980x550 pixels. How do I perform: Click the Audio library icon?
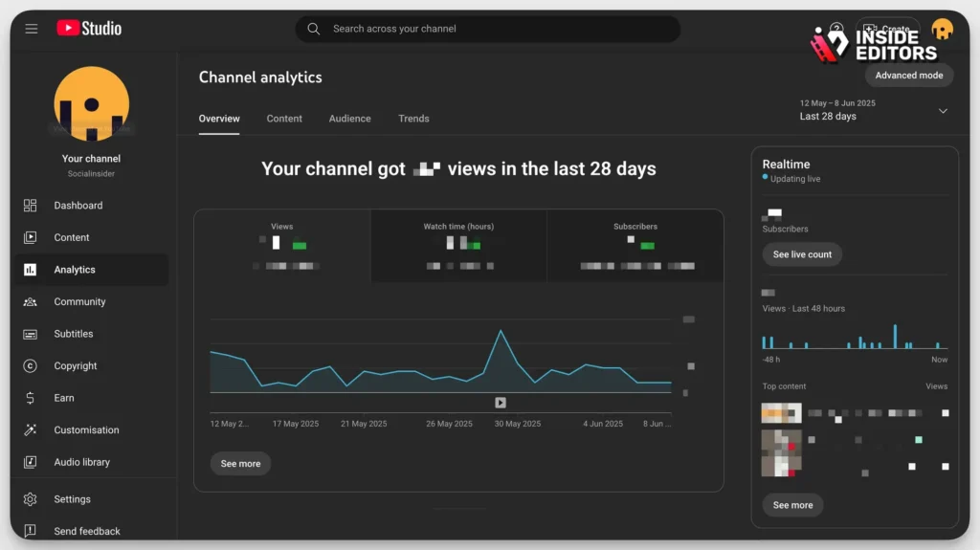[x=30, y=462]
